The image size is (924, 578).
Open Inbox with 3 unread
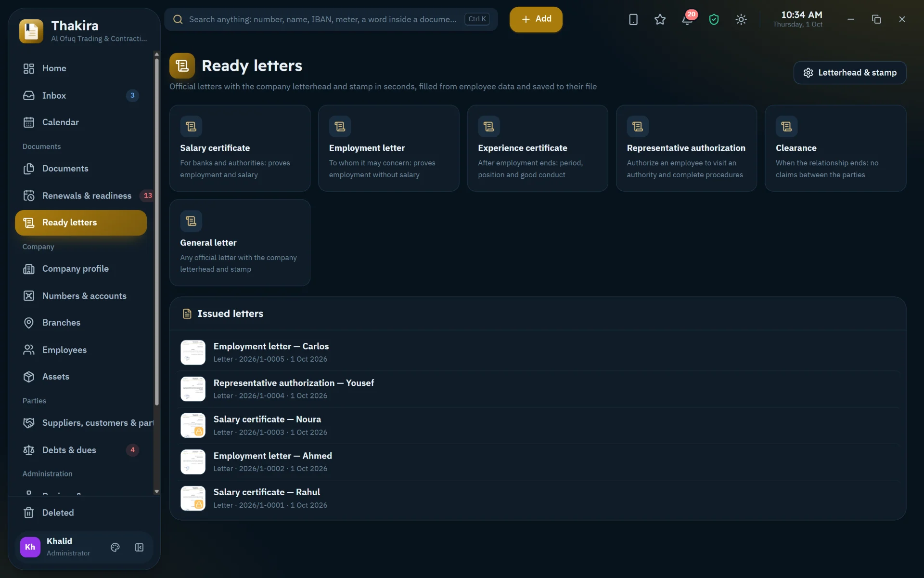tap(81, 95)
